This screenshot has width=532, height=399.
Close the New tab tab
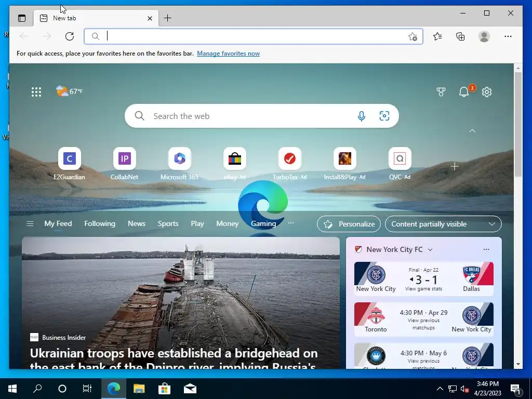click(x=150, y=18)
